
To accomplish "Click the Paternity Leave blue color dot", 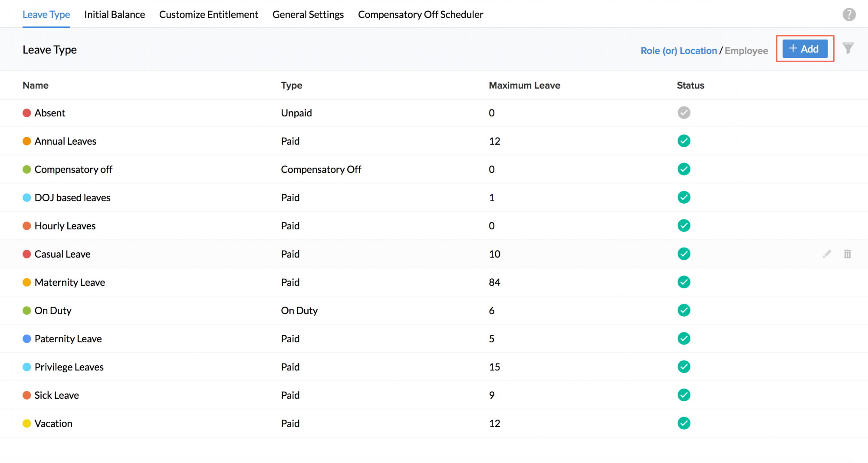I will point(27,339).
